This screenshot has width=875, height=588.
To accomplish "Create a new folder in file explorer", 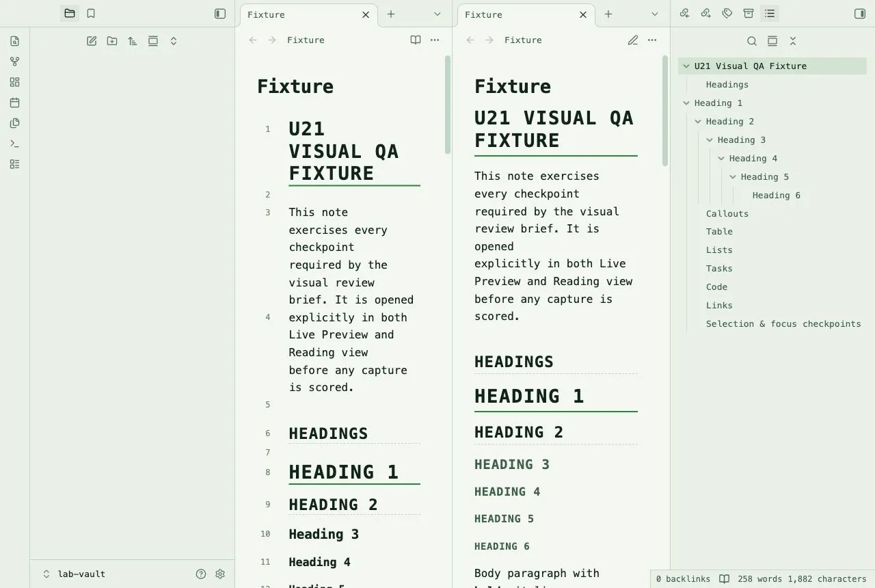I will click(x=112, y=41).
